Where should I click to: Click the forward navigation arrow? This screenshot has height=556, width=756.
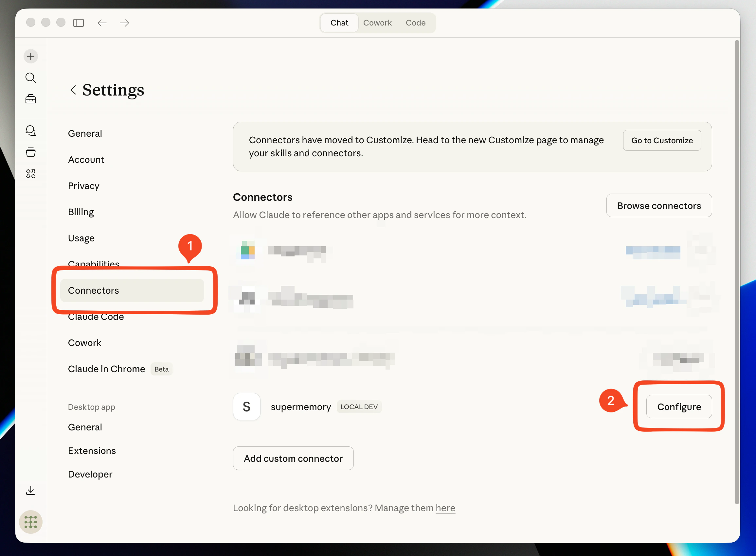pyautogui.click(x=124, y=23)
